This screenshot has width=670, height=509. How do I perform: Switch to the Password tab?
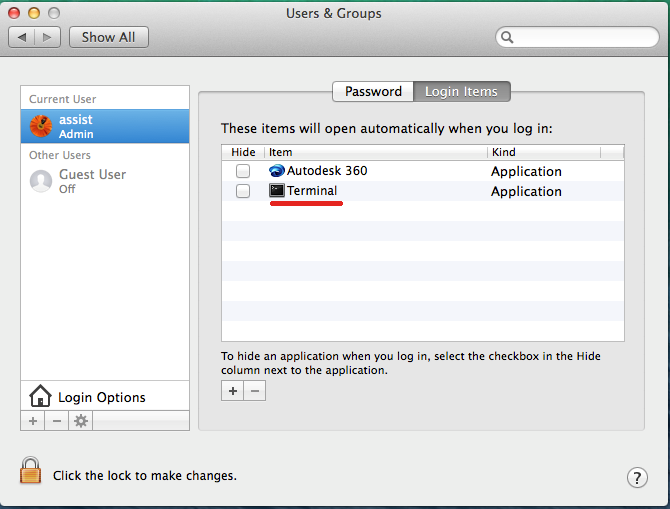click(x=373, y=91)
